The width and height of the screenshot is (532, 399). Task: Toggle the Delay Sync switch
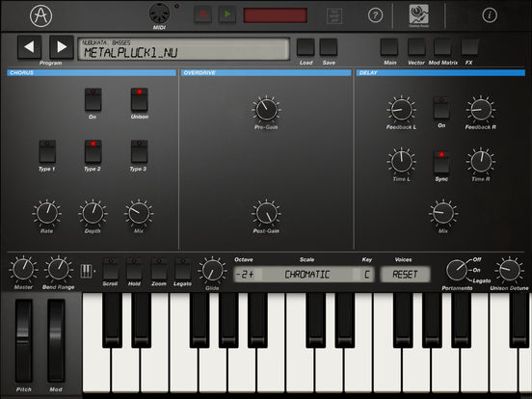441,162
